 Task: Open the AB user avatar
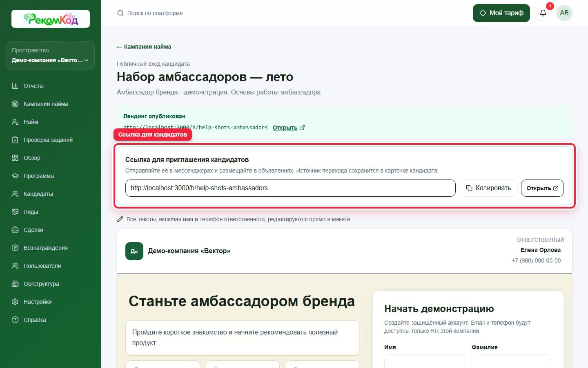(x=564, y=13)
